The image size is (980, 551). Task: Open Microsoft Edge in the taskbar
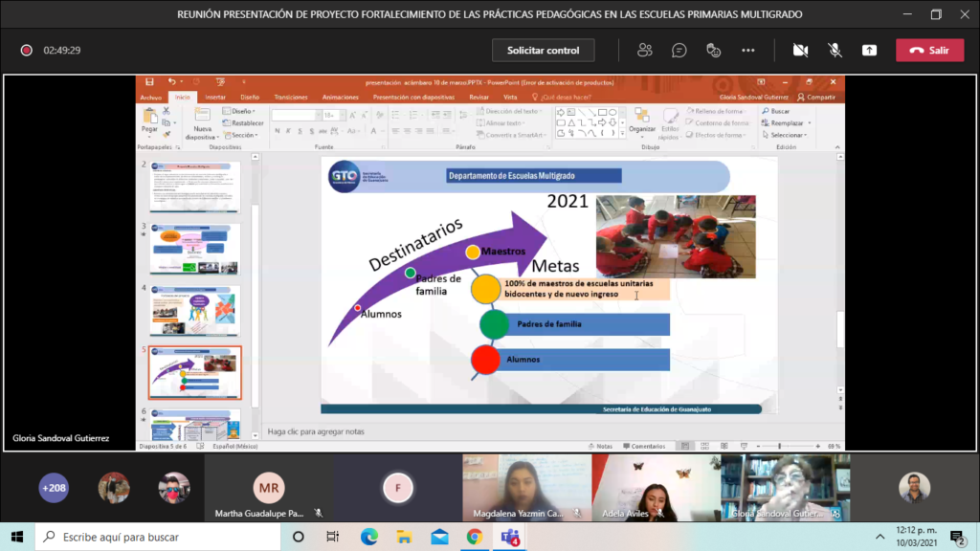click(369, 537)
